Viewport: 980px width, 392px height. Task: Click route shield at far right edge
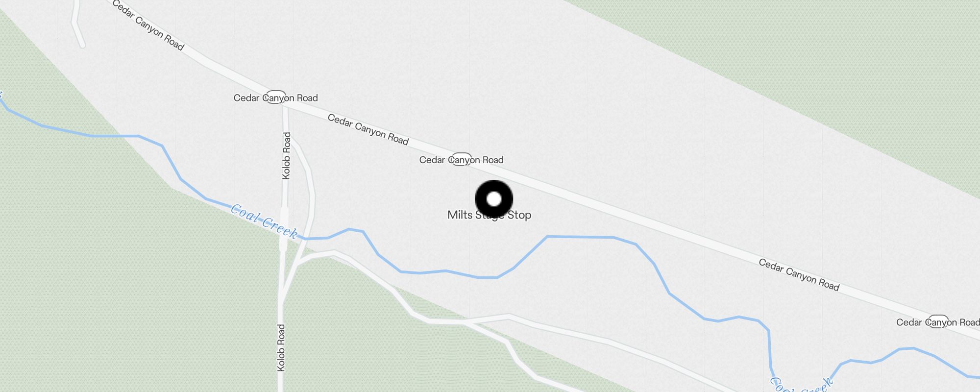tap(938, 321)
